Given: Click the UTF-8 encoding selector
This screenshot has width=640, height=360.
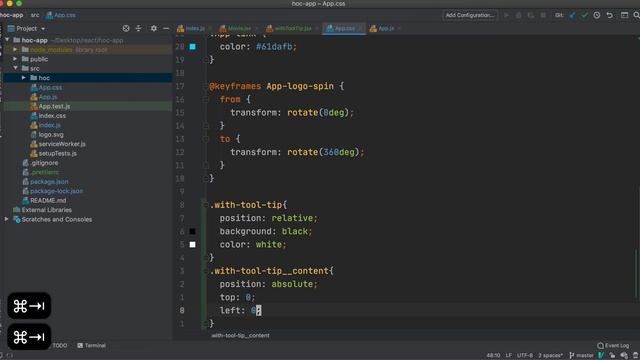Looking at the screenshot, I should click(x=524, y=356).
